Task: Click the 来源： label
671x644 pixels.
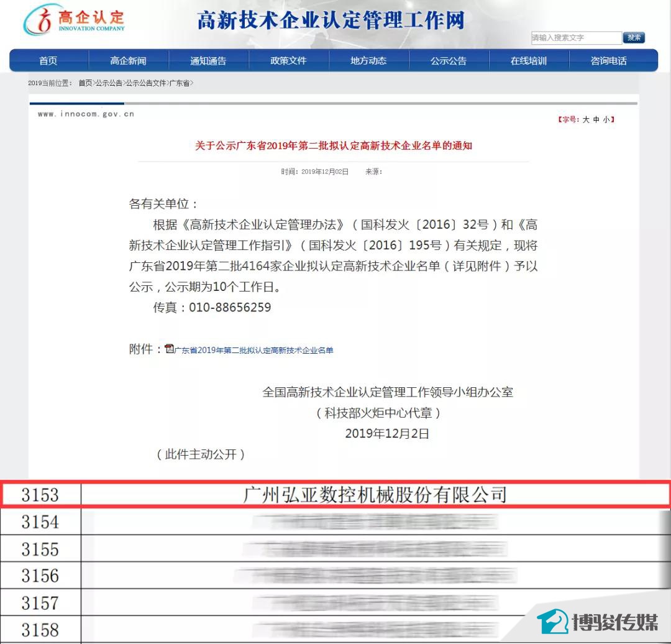Action: point(373,172)
